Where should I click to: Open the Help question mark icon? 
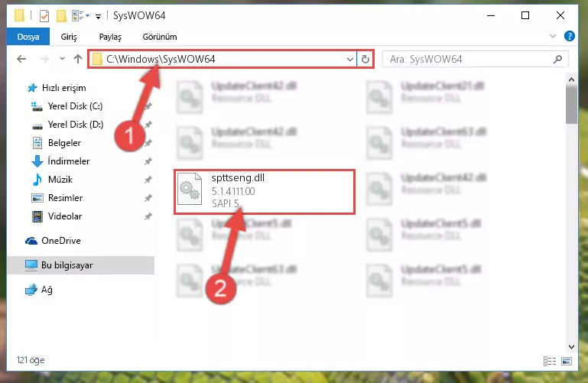click(x=569, y=36)
